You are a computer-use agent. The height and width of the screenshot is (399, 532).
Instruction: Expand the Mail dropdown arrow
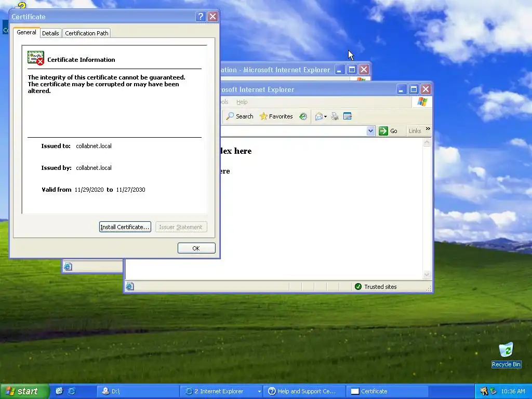(x=325, y=117)
